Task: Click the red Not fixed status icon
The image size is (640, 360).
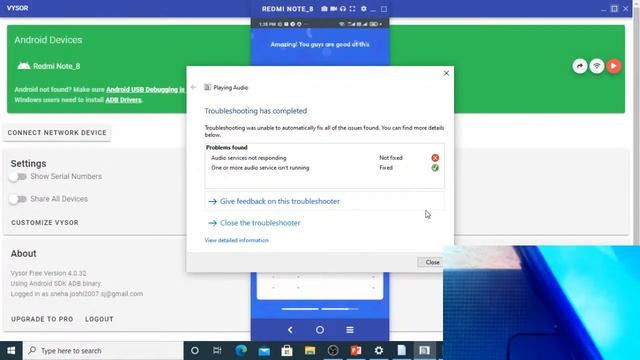Action: point(435,158)
